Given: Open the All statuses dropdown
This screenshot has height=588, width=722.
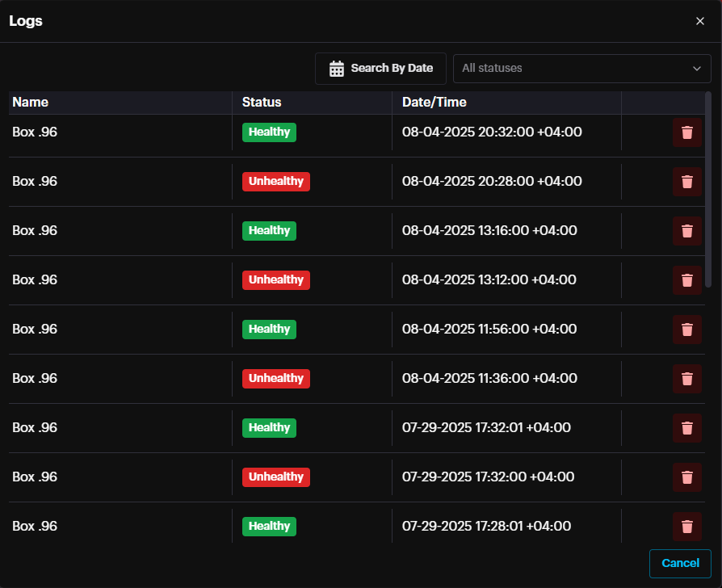Looking at the screenshot, I should pyautogui.click(x=573, y=69).
